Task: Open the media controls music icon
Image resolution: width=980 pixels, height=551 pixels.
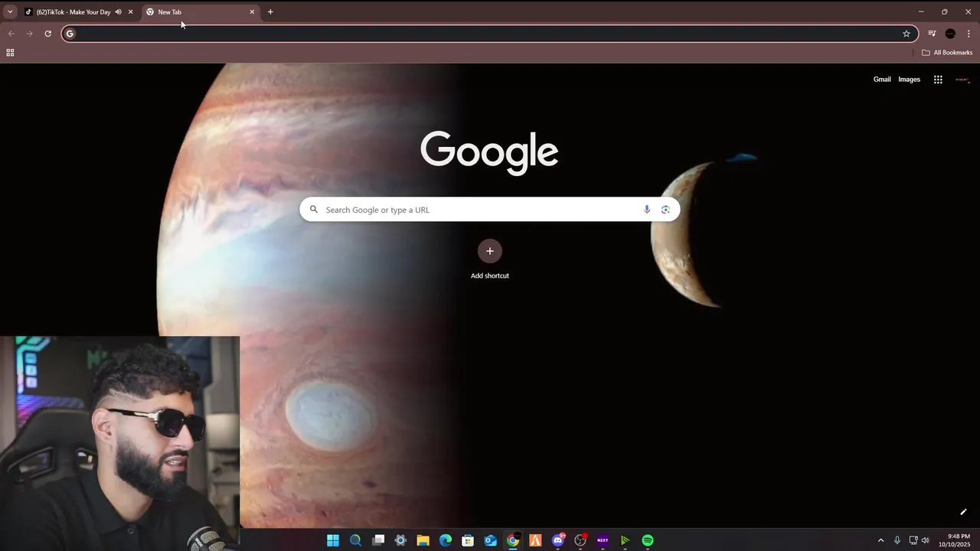Action: click(932, 34)
